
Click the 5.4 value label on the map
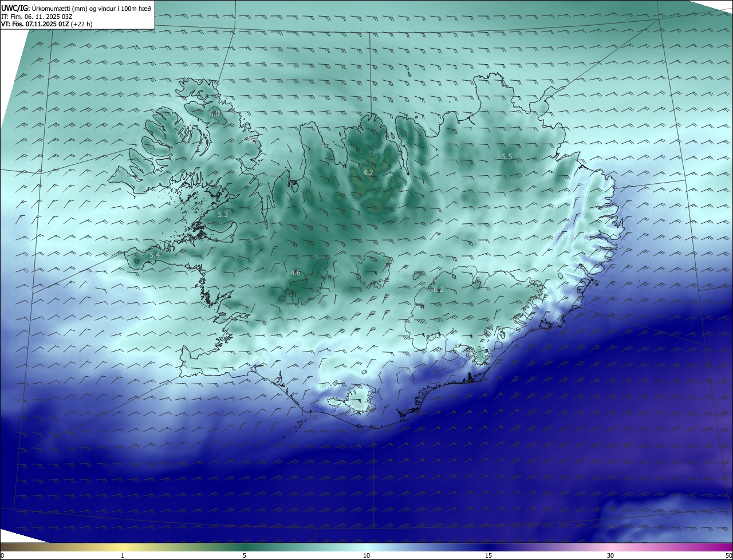155,254
